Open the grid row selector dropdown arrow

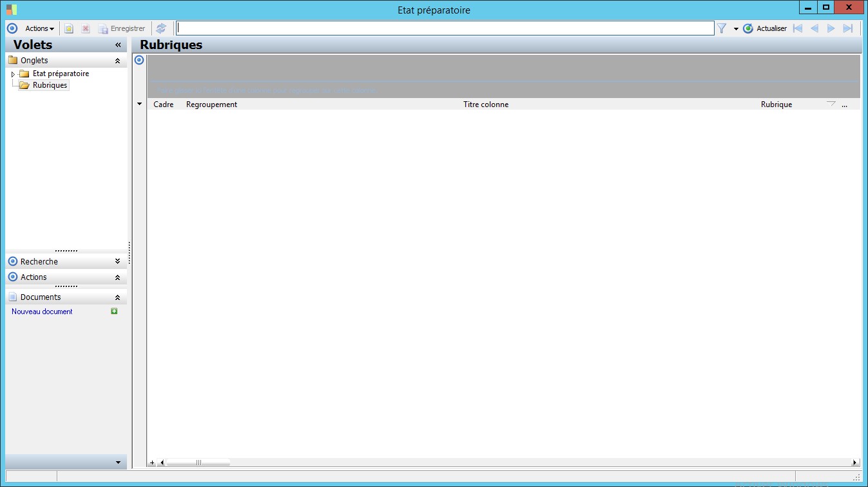140,104
